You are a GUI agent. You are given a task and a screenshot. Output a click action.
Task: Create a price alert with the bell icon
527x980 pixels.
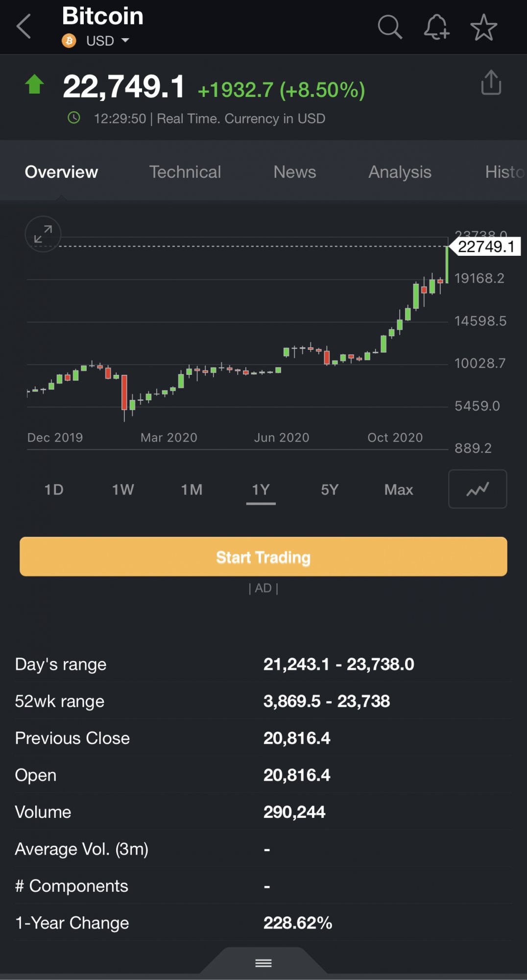click(x=436, y=26)
